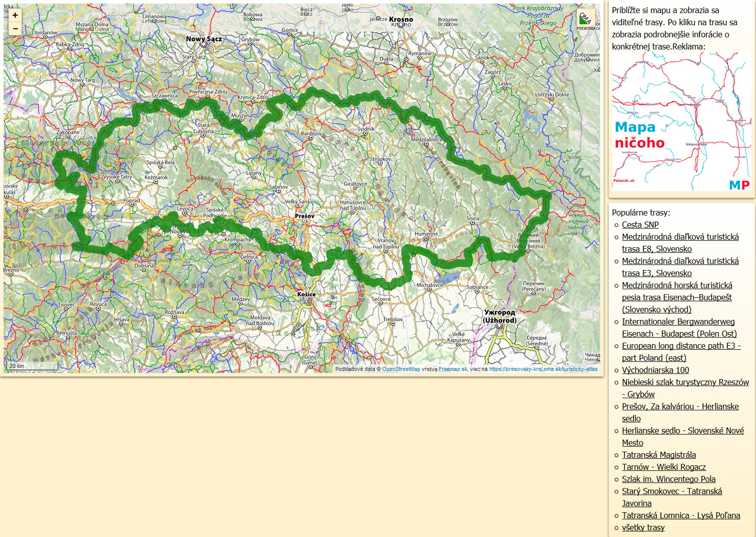Open Herlianske sedlo - Slovenské Nové Mesto

click(x=682, y=431)
